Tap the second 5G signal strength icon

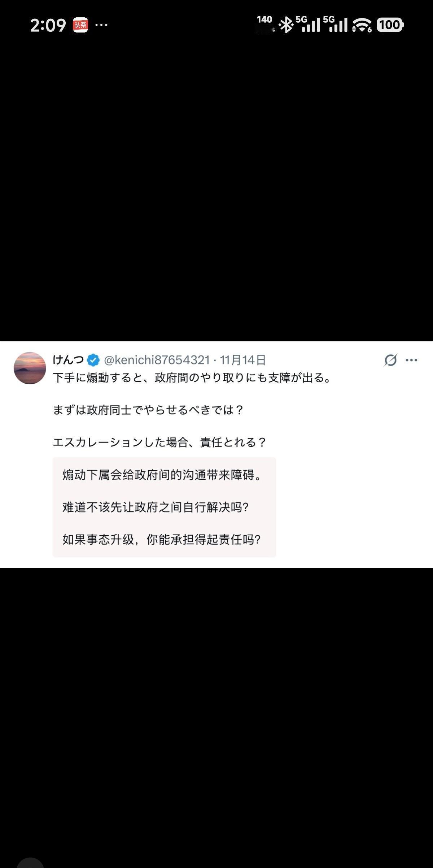tap(336, 24)
